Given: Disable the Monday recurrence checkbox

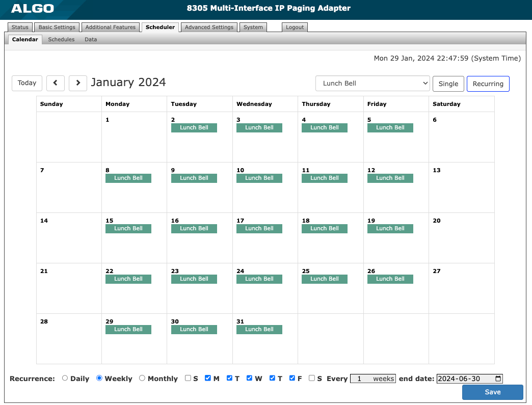Looking at the screenshot, I should tap(208, 378).
